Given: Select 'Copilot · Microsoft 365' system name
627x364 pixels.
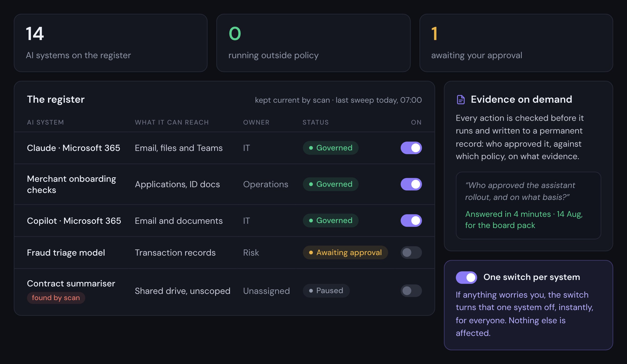Looking at the screenshot, I should point(74,221).
